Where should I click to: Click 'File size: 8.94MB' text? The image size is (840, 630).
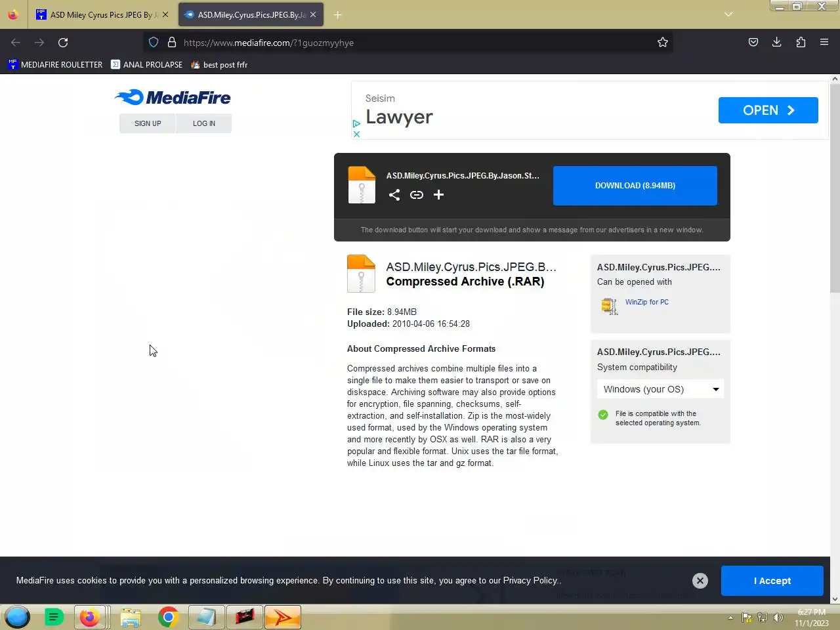(382, 312)
